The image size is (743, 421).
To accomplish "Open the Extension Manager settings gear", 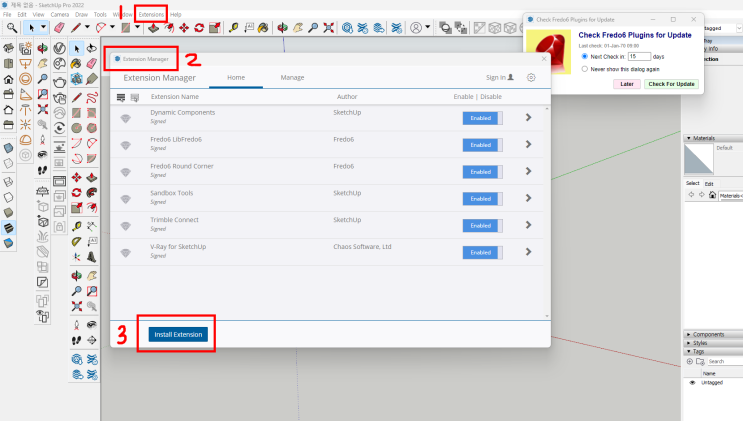I will 531,77.
